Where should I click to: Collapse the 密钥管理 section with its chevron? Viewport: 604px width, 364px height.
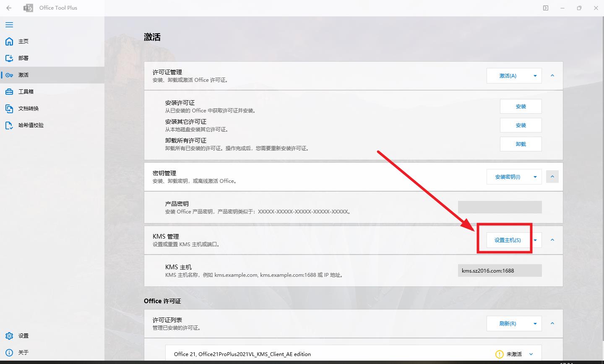coord(552,176)
